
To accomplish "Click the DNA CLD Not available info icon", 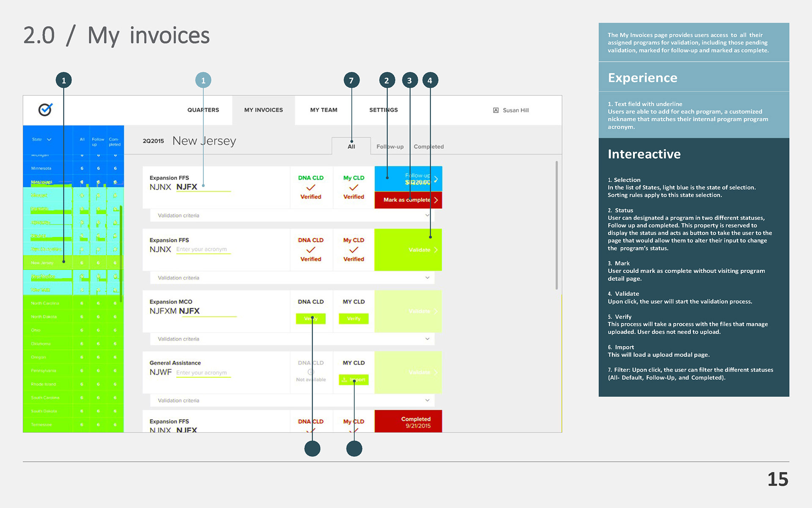I will click(x=311, y=372).
